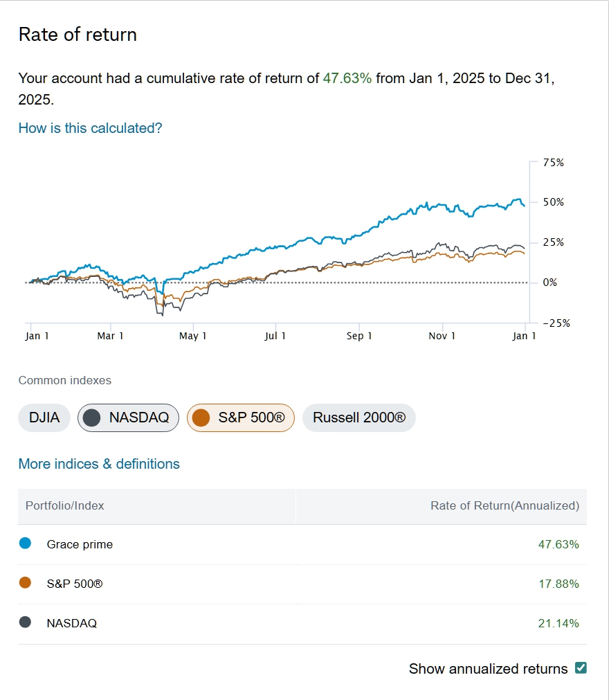The height and width of the screenshot is (700, 609).
Task: Click the Portfolio/Index column header
Action: pyautogui.click(x=64, y=505)
